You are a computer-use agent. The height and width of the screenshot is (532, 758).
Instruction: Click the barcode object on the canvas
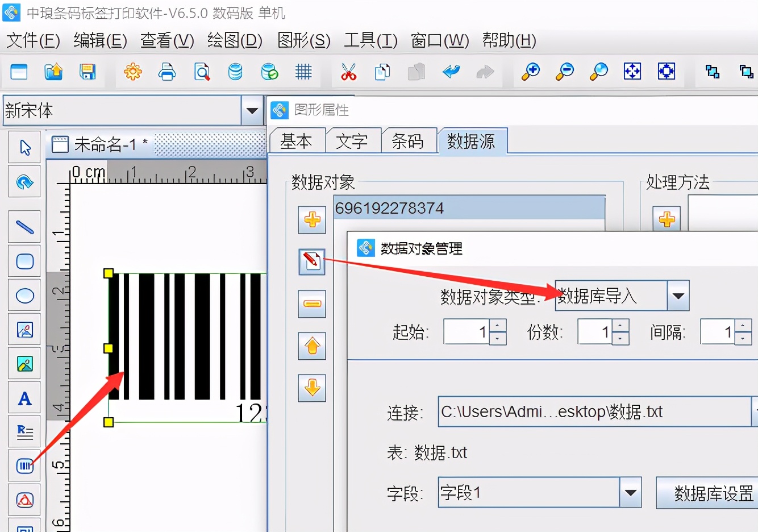coord(188,347)
